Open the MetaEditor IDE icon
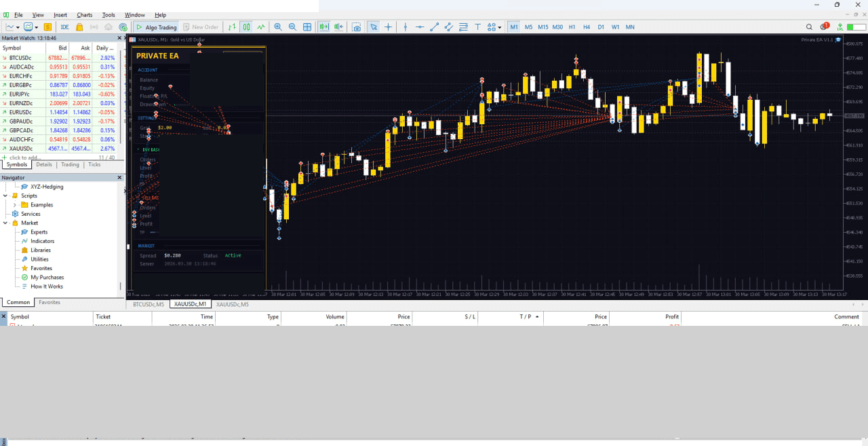Screen dimensions: 868x446 coord(64,27)
